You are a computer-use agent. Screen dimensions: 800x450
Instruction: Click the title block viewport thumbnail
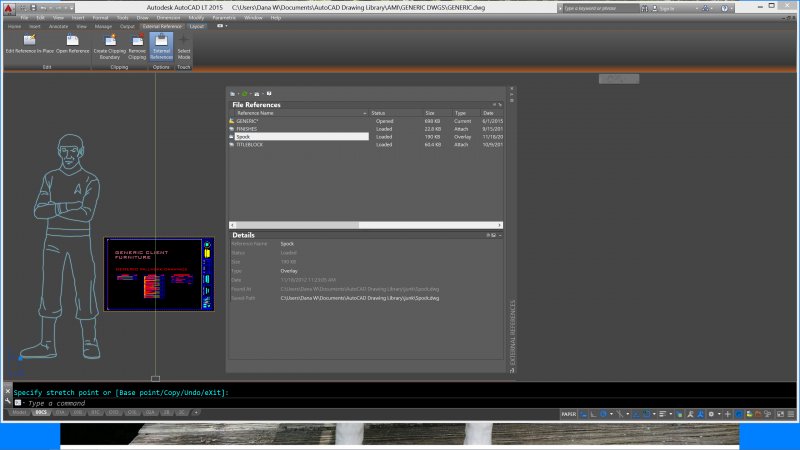point(159,274)
